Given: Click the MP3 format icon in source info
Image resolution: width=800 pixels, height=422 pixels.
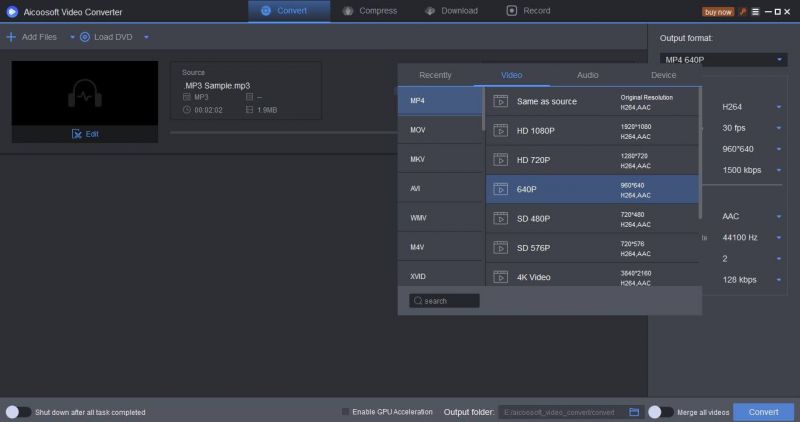Looking at the screenshot, I should click(187, 97).
